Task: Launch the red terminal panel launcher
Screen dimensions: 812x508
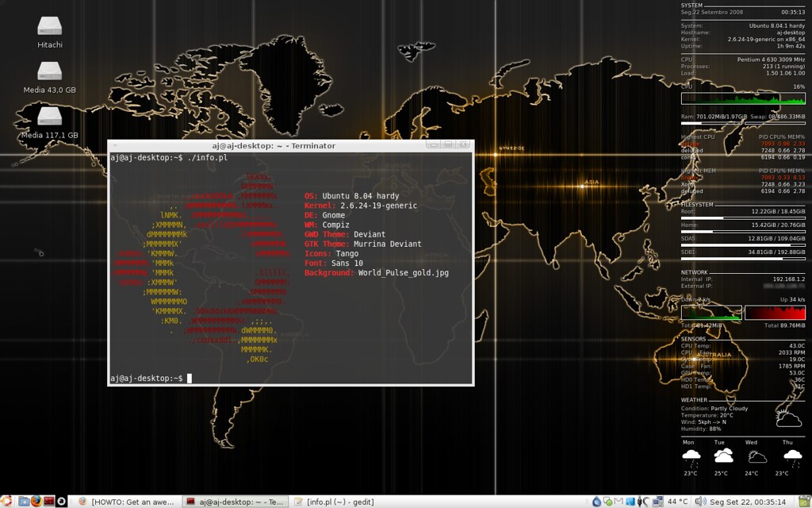Action: 48,502
